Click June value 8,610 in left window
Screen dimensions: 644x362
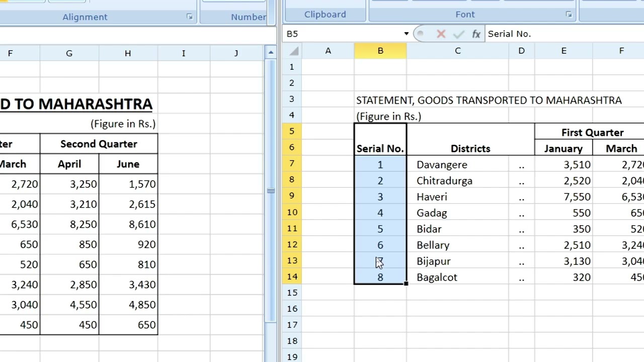[x=128, y=224]
